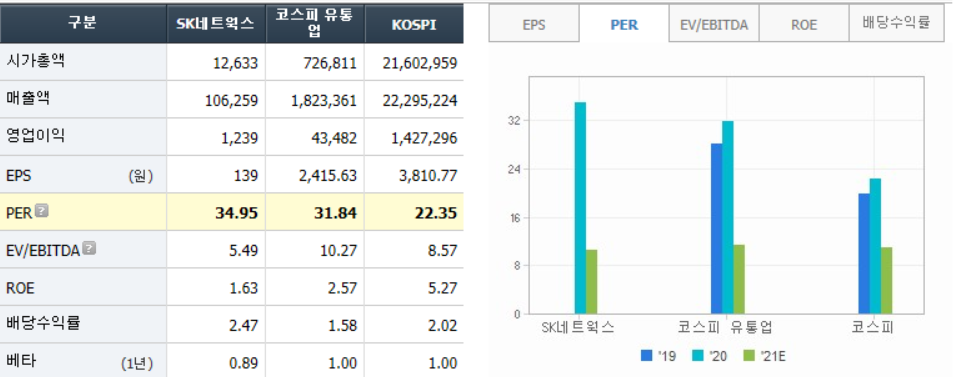Switch to the EPS chart tab
956x377 pixels.
[x=533, y=25]
